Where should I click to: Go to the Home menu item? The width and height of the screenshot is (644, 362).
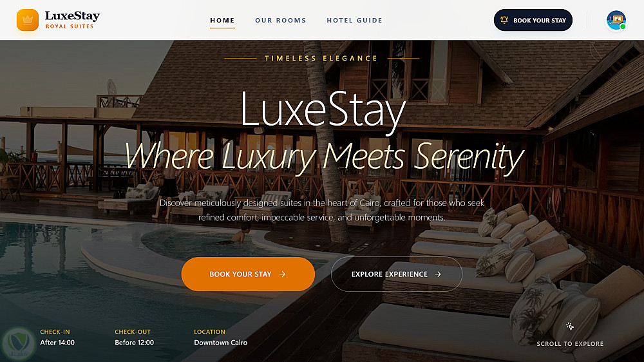pos(222,20)
